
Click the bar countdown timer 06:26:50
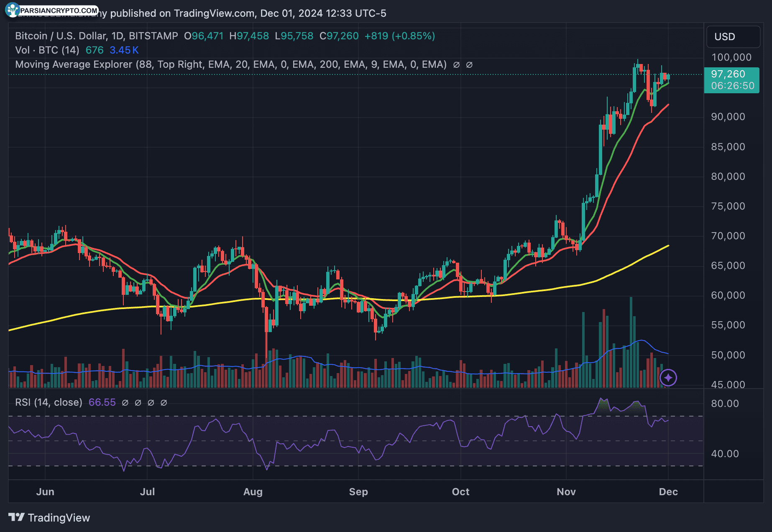(733, 86)
